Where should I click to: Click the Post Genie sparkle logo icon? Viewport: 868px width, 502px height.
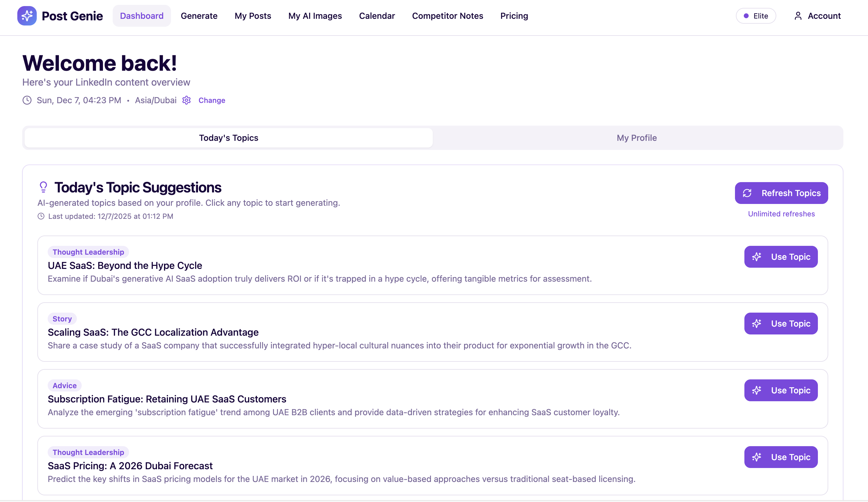[x=27, y=16]
